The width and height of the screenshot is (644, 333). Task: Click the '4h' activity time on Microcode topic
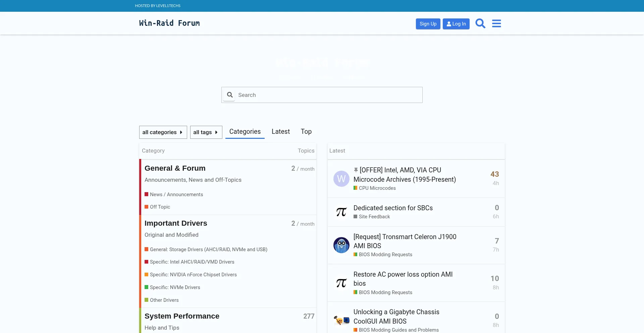[496, 183]
